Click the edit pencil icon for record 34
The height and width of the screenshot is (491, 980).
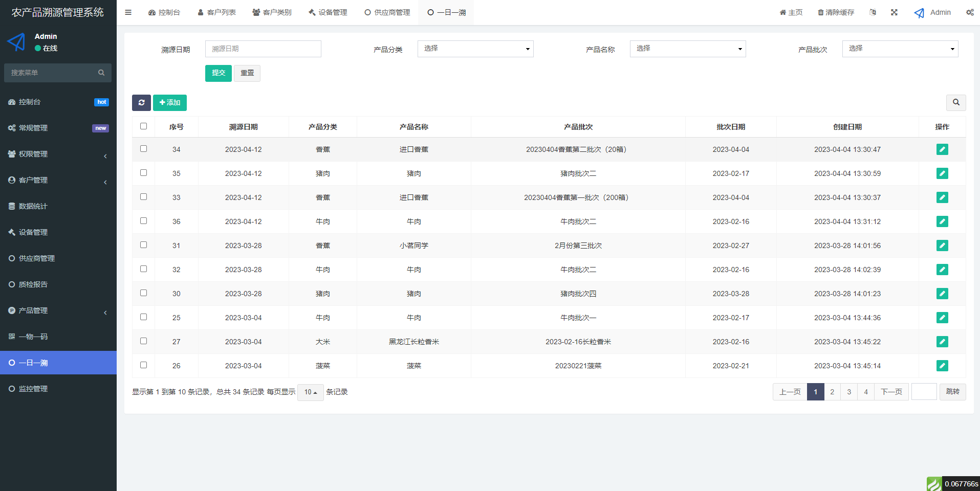(x=942, y=149)
